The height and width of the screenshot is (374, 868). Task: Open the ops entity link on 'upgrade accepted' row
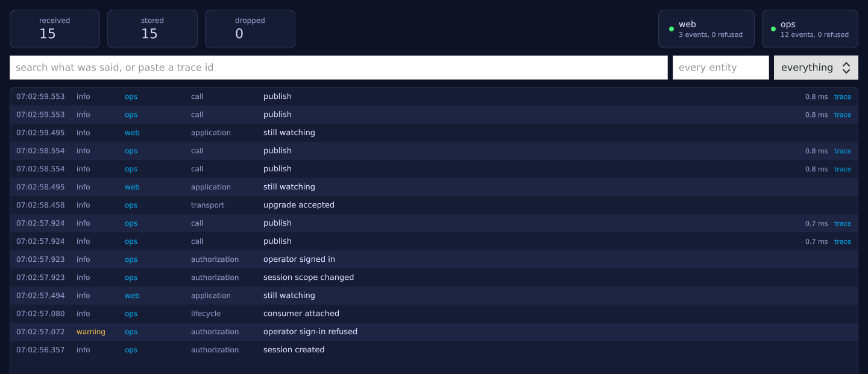pyautogui.click(x=131, y=205)
